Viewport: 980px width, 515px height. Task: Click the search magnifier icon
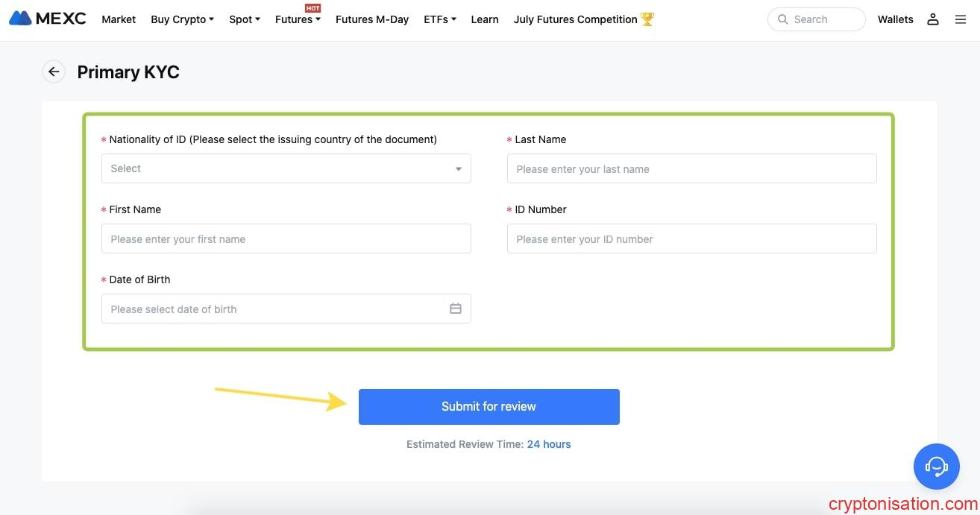[x=782, y=19]
